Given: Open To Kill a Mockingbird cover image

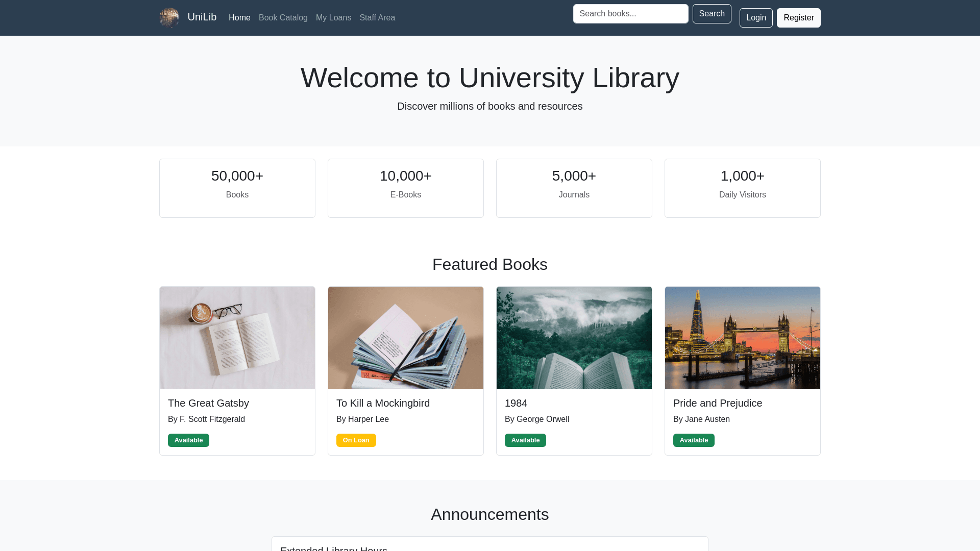Looking at the screenshot, I should [406, 338].
